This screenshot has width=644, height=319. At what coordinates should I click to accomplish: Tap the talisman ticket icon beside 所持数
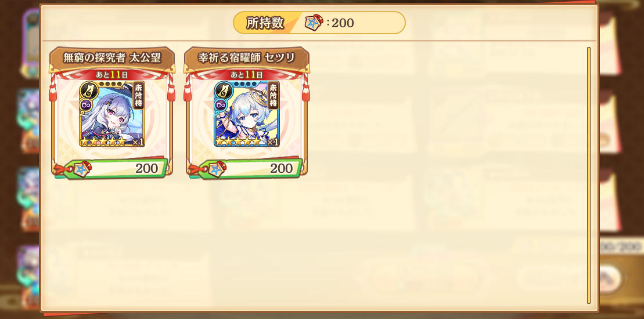314,23
